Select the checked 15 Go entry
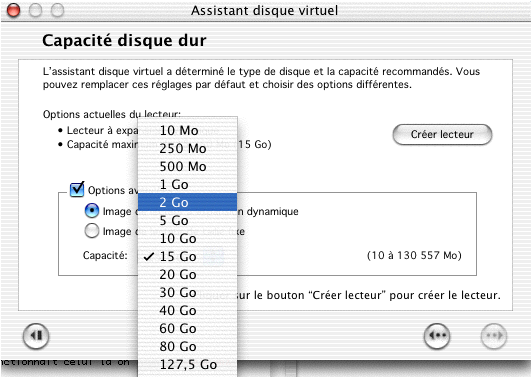Image resolution: width=532 pixels, height=378 pixels. (187, 257)
